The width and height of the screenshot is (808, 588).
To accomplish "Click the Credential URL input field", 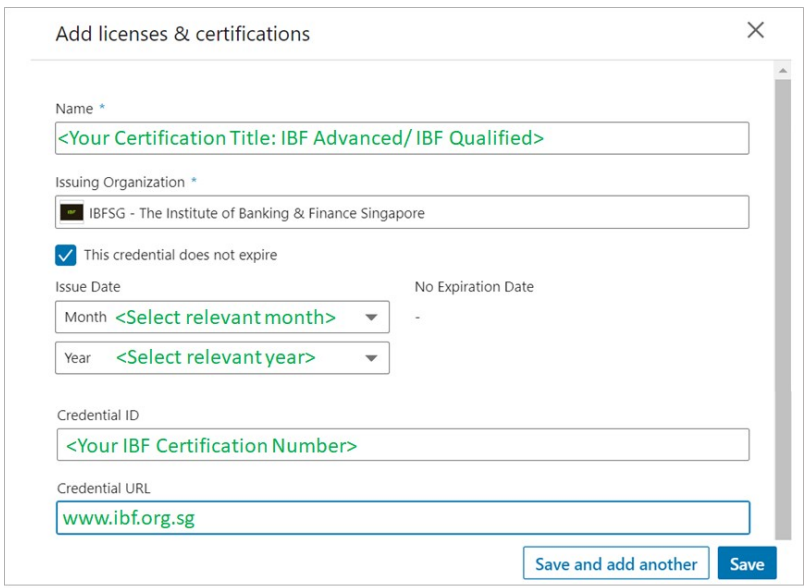I will [403, 517].
